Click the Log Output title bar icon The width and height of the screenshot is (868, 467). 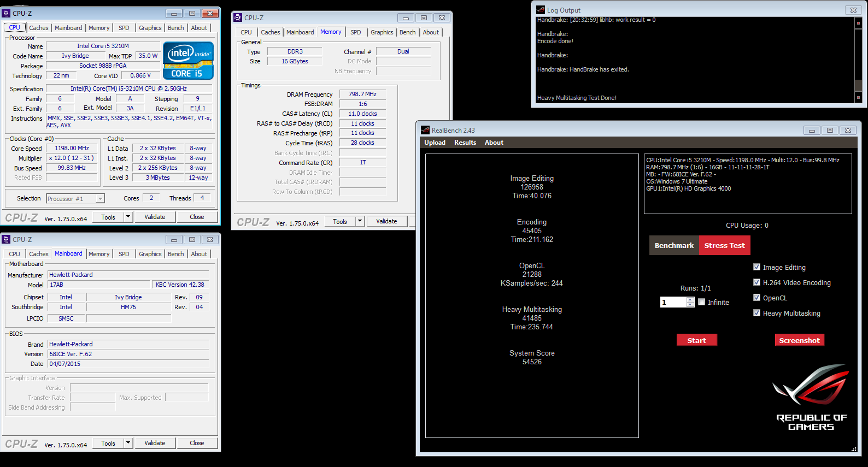click(541, 10)
